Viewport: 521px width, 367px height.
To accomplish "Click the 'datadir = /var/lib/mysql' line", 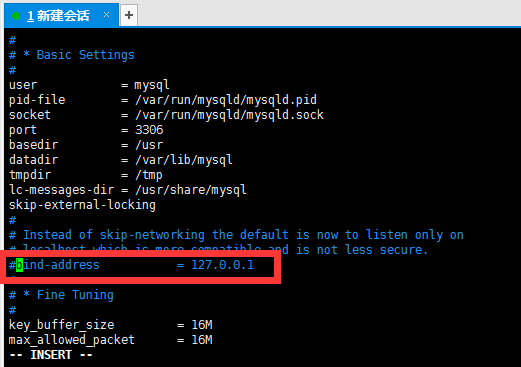I will [121, 160].
